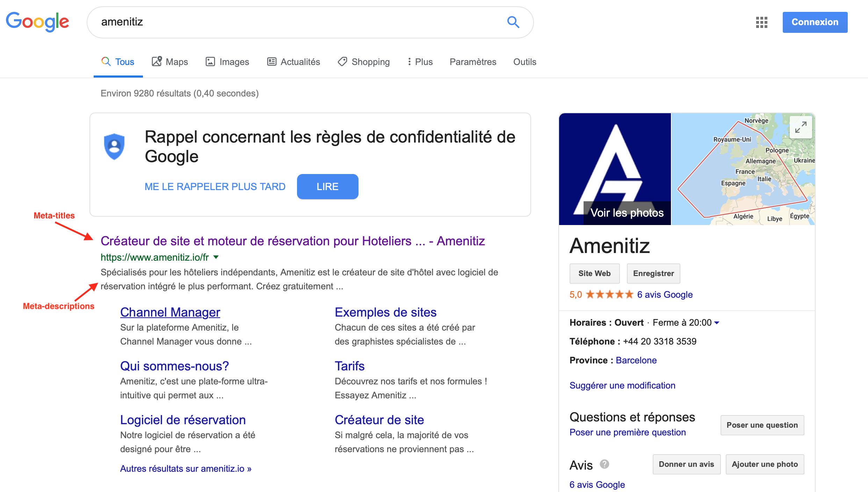
Task: Sign in with the Connexion button
Action: click(815, 22)
